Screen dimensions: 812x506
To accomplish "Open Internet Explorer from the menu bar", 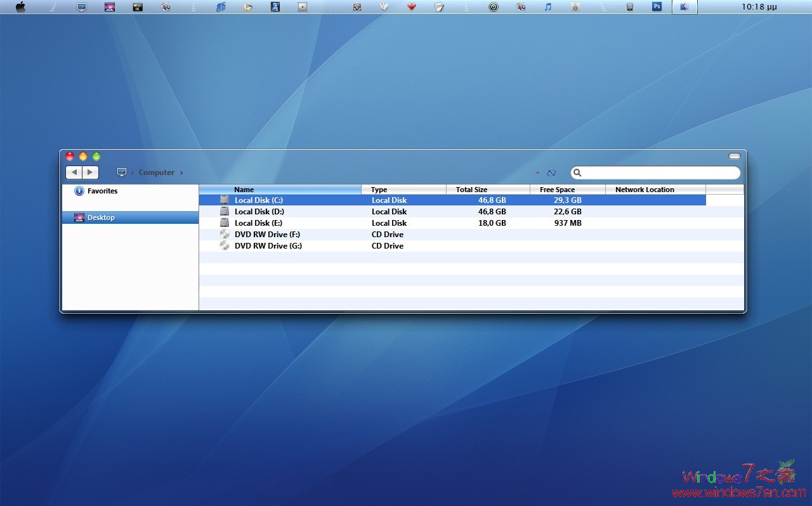I will pyautogui.click(x=221, y=6).
